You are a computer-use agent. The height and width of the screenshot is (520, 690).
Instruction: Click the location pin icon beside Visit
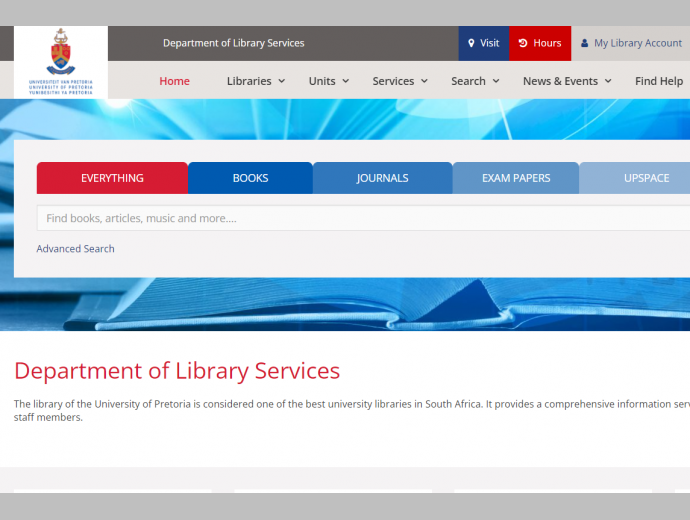pyautogui.click(x=471, y=43)
